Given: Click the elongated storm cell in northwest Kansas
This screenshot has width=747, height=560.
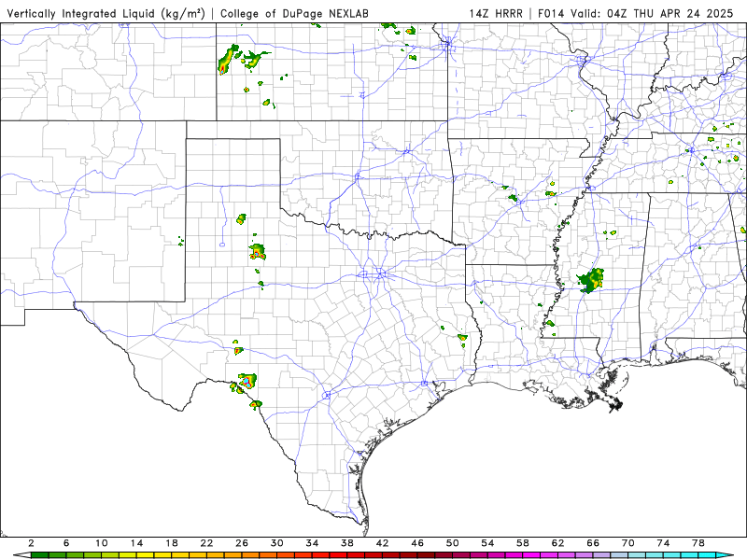Looking at the screenshot, I should (229, 59).
